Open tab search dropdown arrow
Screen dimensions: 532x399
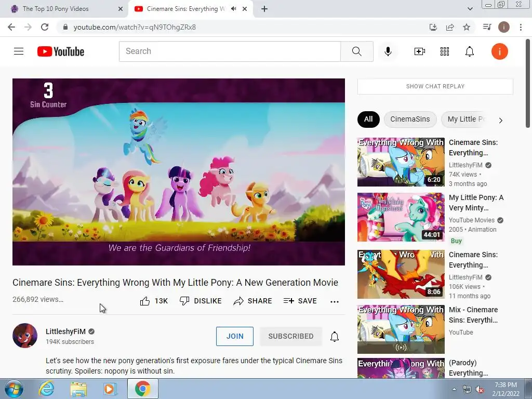470,9
